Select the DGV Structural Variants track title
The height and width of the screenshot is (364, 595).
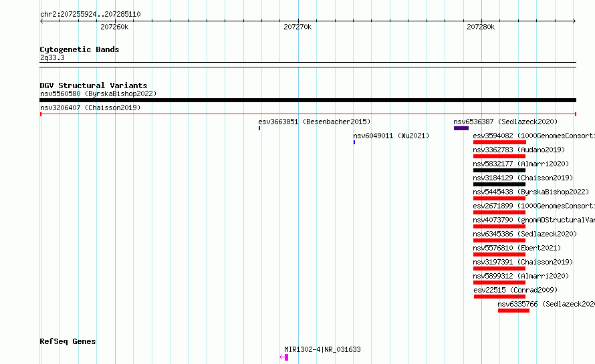[x=94, y=85]
